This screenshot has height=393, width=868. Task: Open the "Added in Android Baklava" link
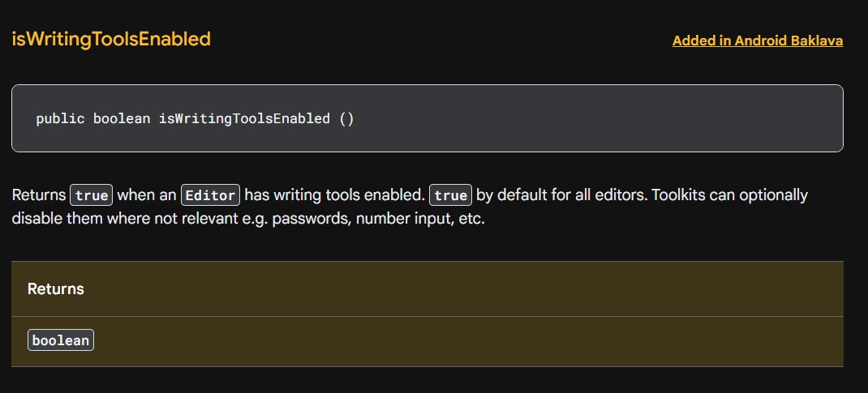(757, 41)
